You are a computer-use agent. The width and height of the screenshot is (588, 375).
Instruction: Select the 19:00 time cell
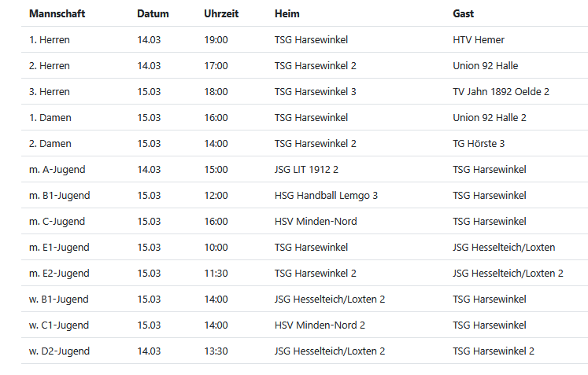(216, 40)
